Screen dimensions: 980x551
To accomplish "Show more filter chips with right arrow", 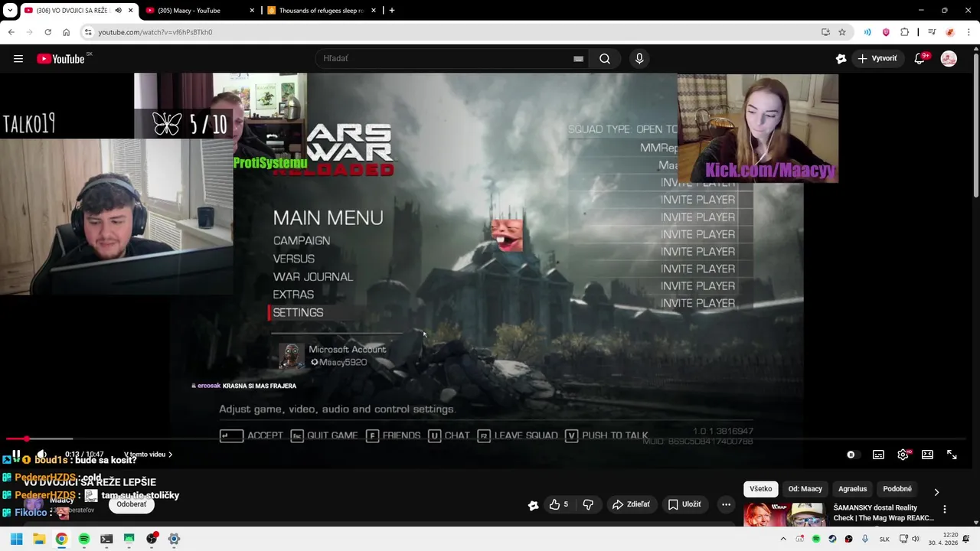I will click(x=936, y=492).
